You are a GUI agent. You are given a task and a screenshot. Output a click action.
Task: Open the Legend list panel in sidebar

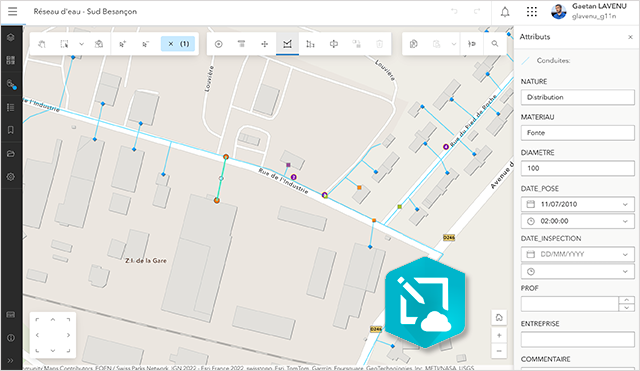(x=11, y=107)
